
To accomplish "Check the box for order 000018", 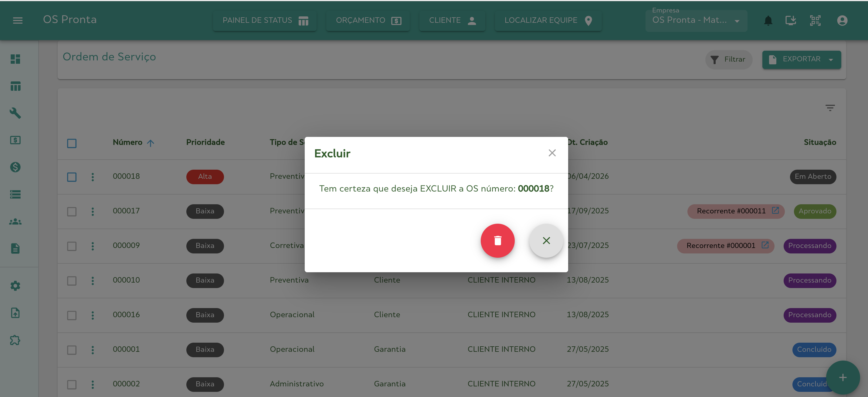I will point(72,177).
